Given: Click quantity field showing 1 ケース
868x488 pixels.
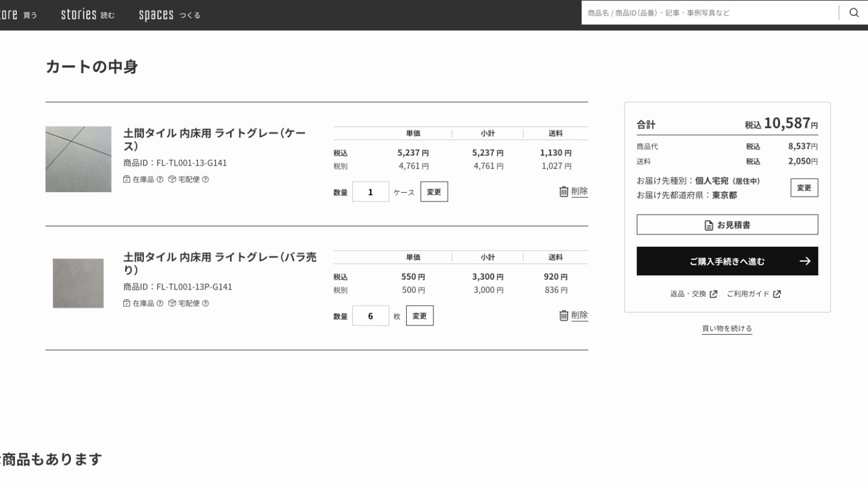Looking at the screenshot, I should pyautogui.click(x=371, y=192).
